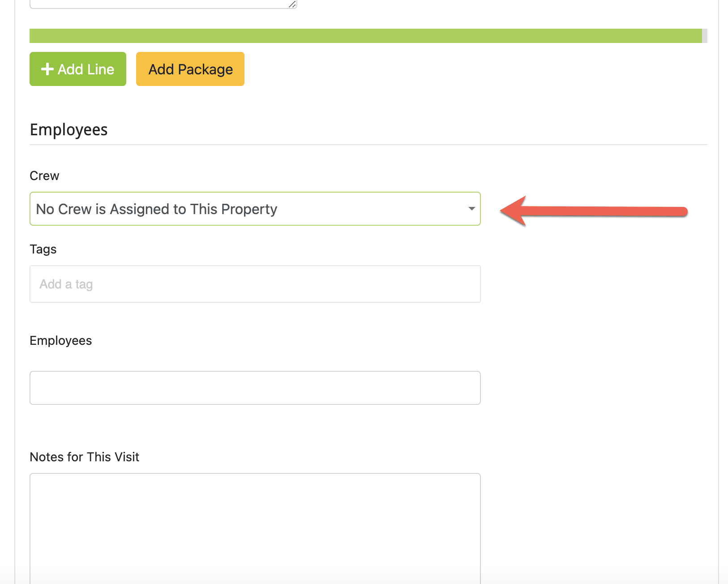The image size is (728, 584).
Task: Click the plus icon inside Add Line
Action: tap(47, 69)
